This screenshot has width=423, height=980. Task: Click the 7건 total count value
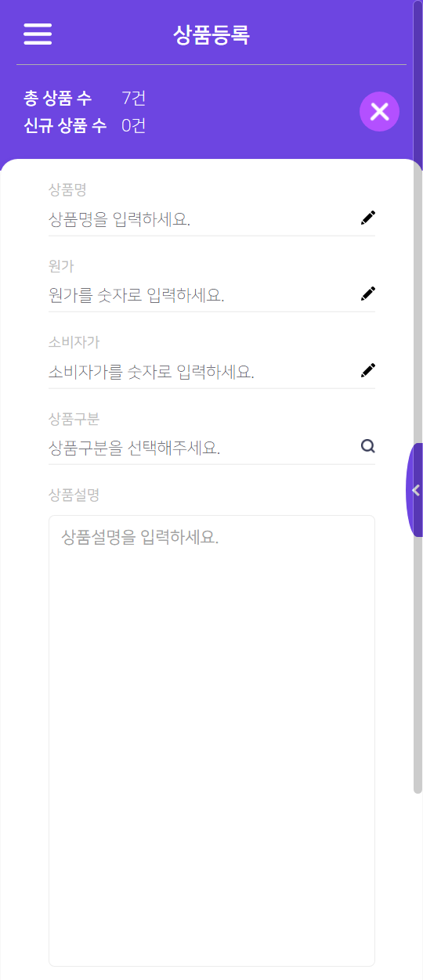134,99
